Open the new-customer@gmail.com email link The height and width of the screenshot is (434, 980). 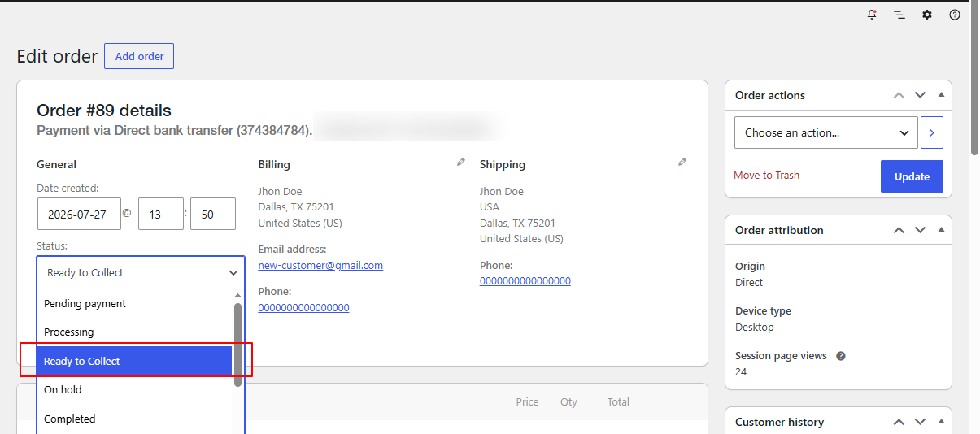coord(320,265)
